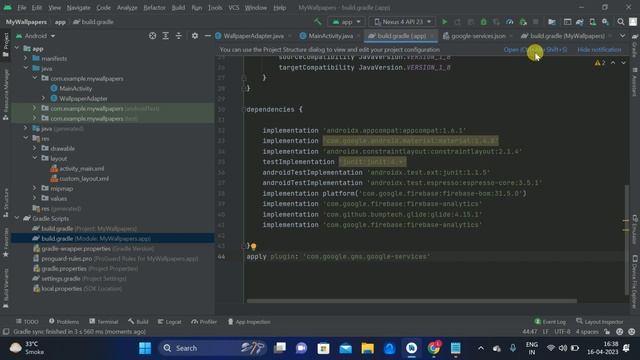The width and height of the screenshot is (640, 360).
Task: Open App Inspection tool window
Action: (249, 322)
